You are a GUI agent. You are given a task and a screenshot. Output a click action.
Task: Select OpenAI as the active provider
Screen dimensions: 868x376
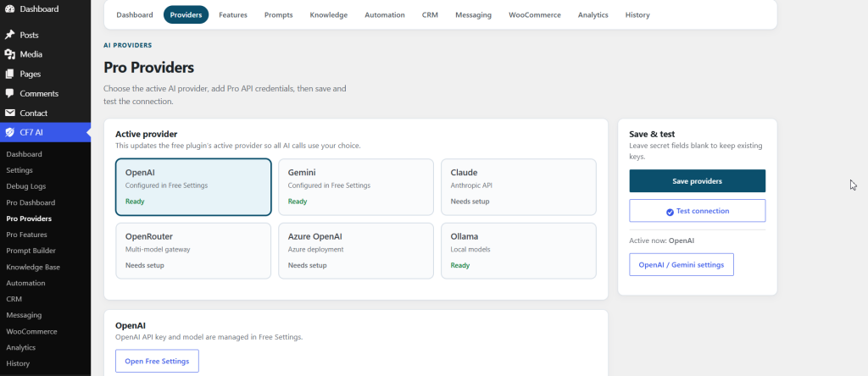point(193,187)
